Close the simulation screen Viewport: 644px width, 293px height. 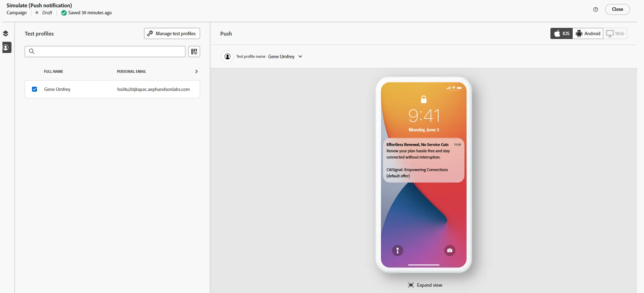[618, 9]
